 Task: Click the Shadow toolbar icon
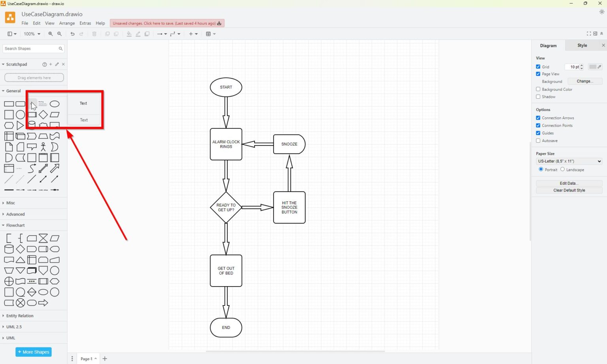(147, 34)
